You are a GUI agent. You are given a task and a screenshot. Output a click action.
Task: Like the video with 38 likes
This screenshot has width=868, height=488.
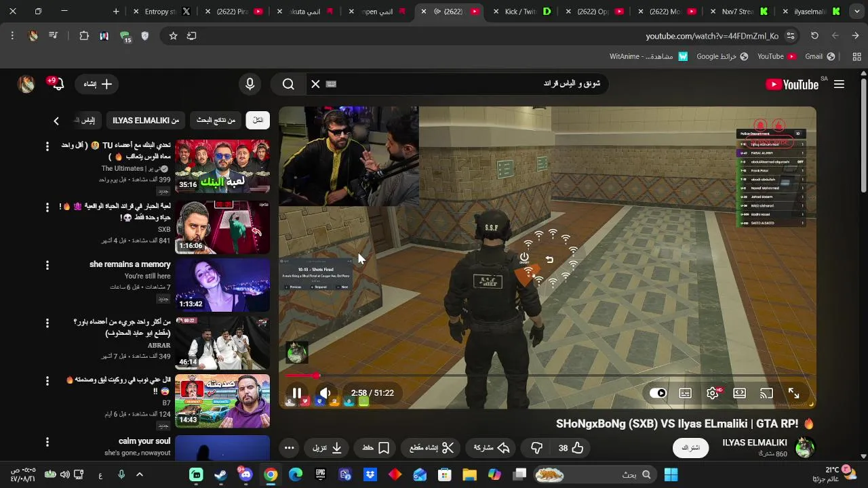[x=571, y=448]
